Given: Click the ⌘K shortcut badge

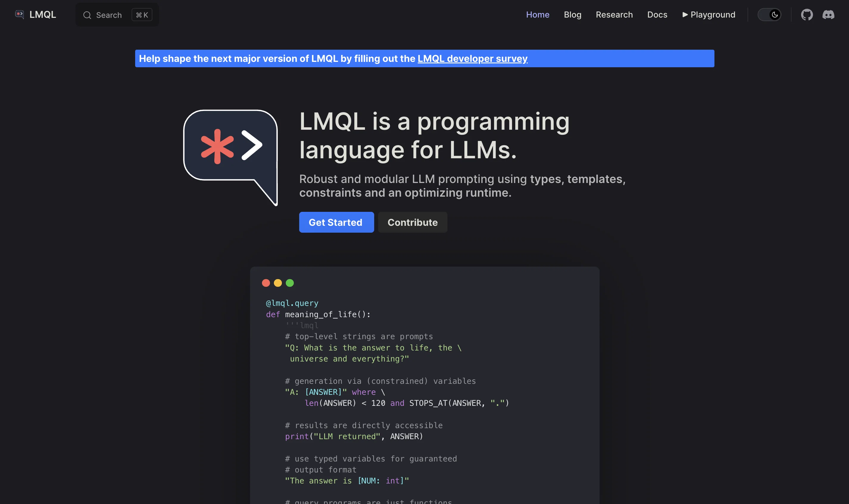Looking at the screenshot, I should click(142, 15).
